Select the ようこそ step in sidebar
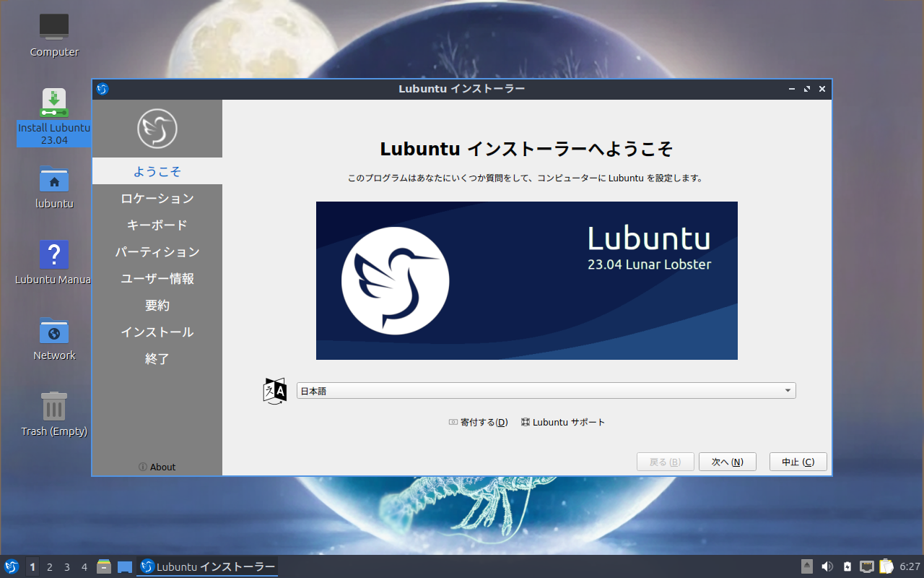The height and width of the screenshot is (578, 924). point(157,171)
